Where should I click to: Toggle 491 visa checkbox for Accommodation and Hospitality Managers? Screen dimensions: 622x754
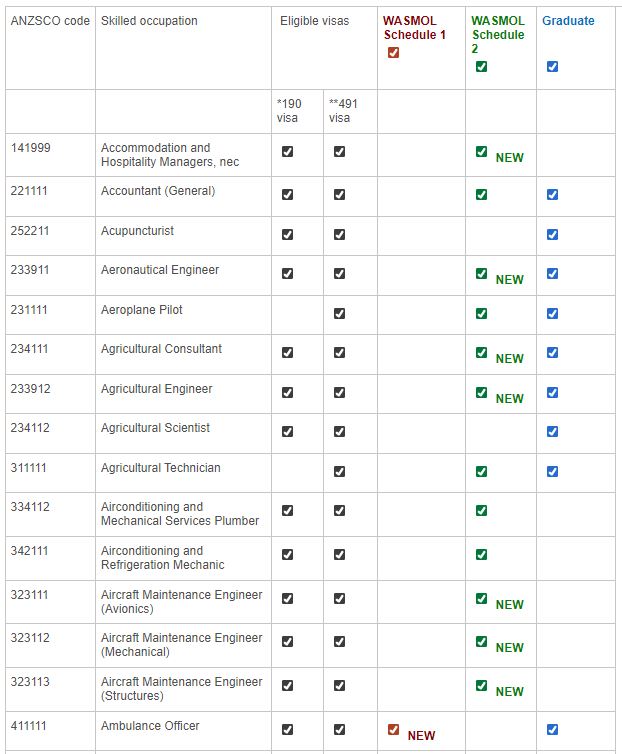point(339,151)
